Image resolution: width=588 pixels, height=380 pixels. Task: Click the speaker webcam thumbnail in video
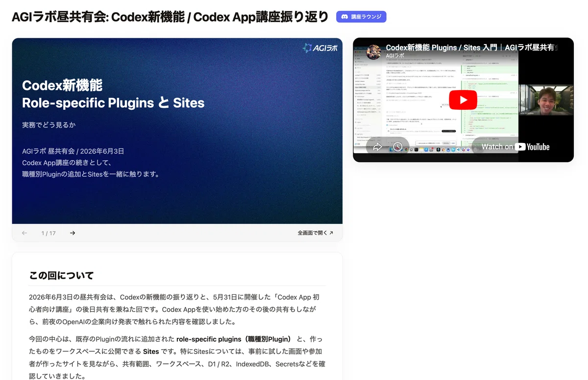click(x=546, y=100)
